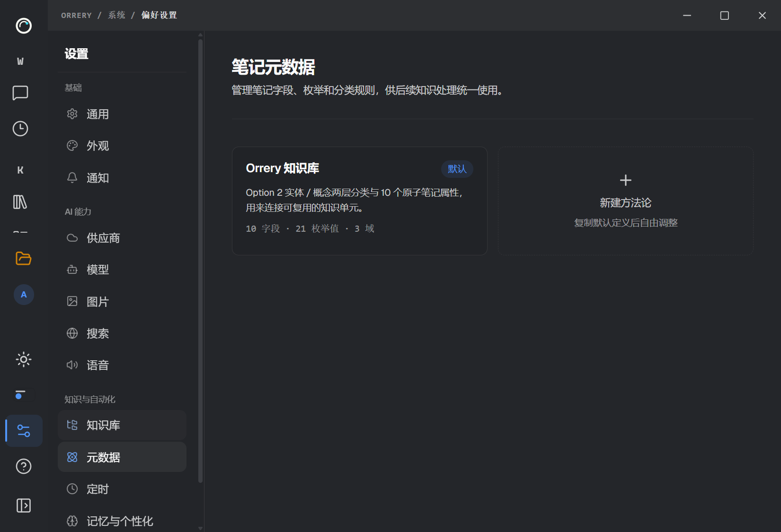Maximize the window
The width and height of the screenshot is (781, 532).
pos(724,16)
